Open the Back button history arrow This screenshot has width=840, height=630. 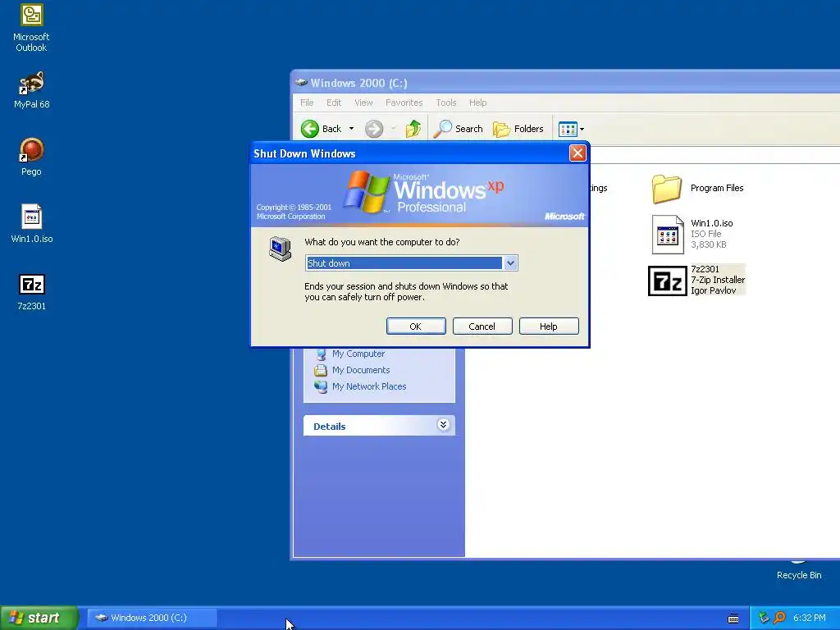351,129
